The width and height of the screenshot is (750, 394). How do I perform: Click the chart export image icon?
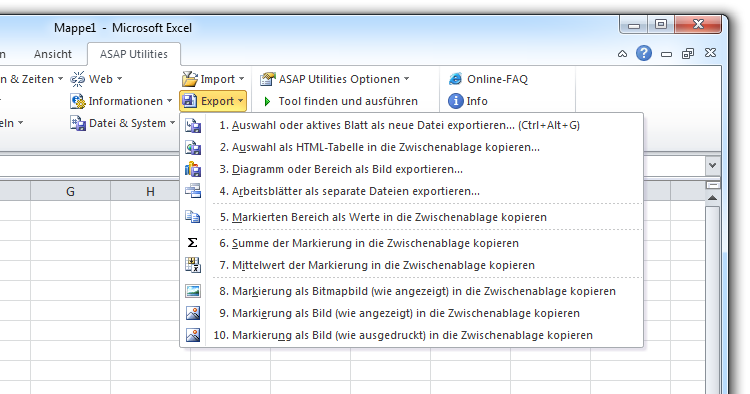coord(193,169)
